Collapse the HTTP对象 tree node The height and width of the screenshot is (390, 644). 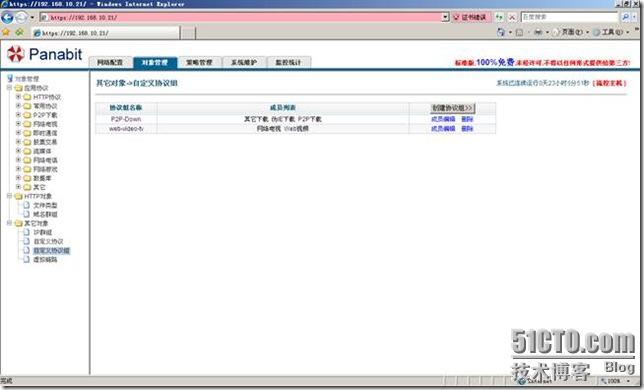click(9, 196)
